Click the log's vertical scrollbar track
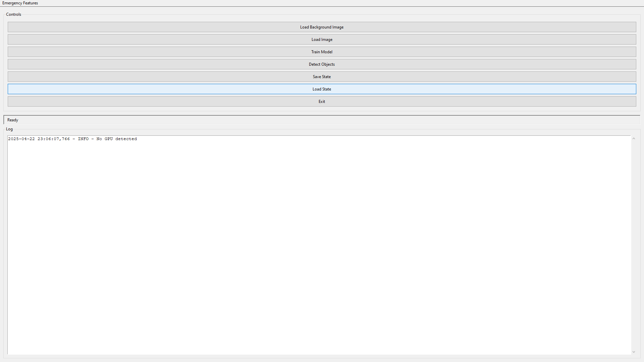This screenshot has width=644, height=362. [634, 245]
